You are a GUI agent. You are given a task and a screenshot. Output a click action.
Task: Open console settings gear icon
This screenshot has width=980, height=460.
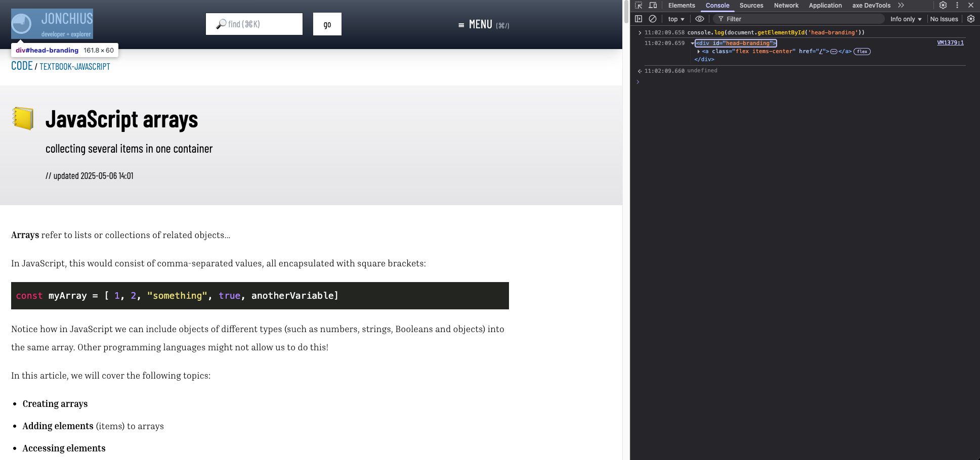coord(971,19)
